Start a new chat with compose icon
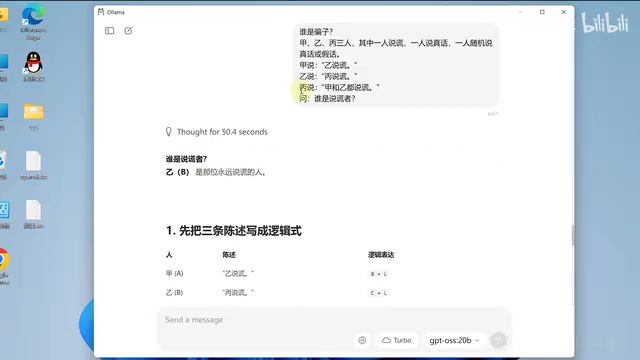 [x=128, y=31]
